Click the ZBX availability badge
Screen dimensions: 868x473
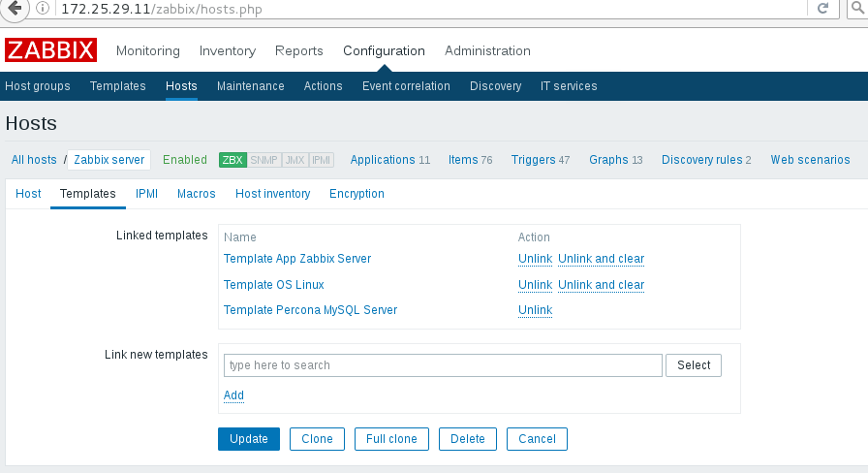pyautogui.click(x=232, y=160)
